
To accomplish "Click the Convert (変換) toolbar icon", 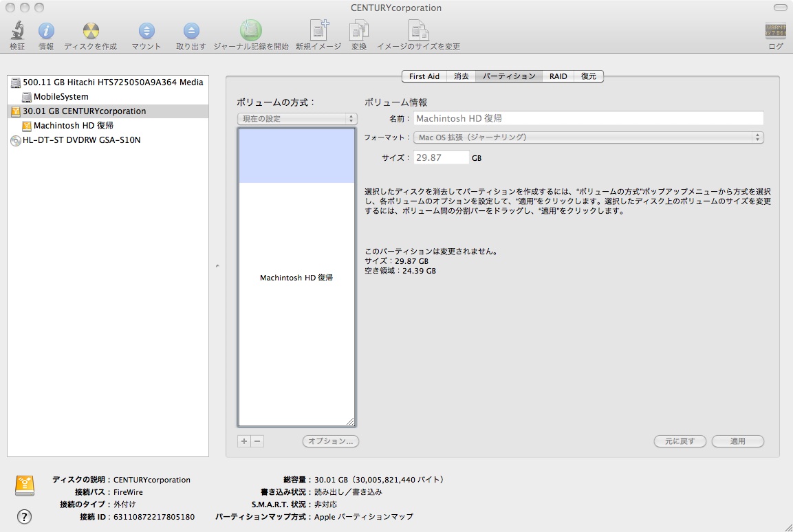I will tap(359, 32).
